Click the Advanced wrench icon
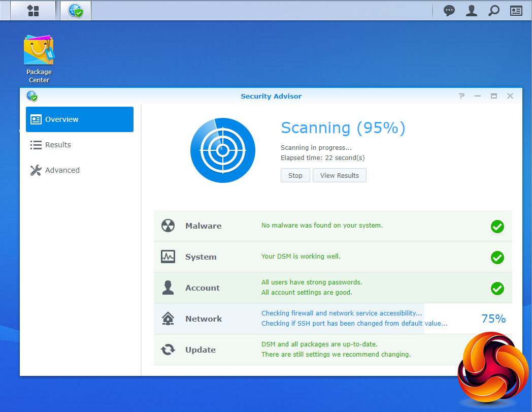The width and height of the screenshot is (532, 412). [x=36, y=170]
